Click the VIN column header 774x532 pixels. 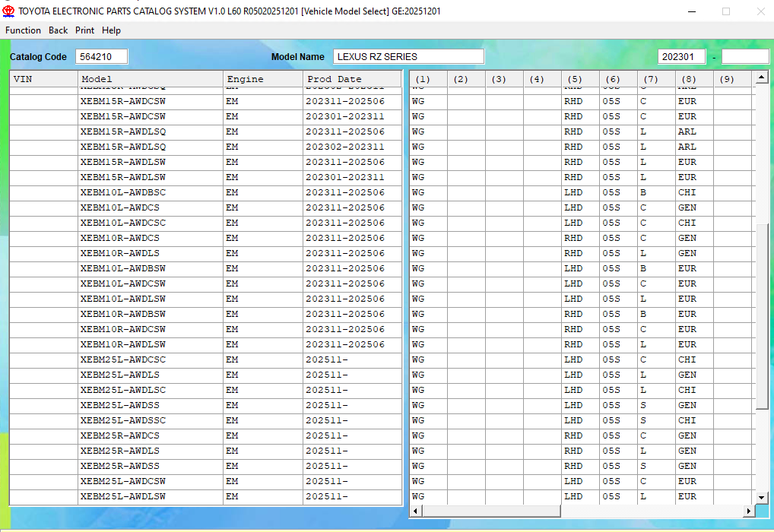[x=43, y=79]
